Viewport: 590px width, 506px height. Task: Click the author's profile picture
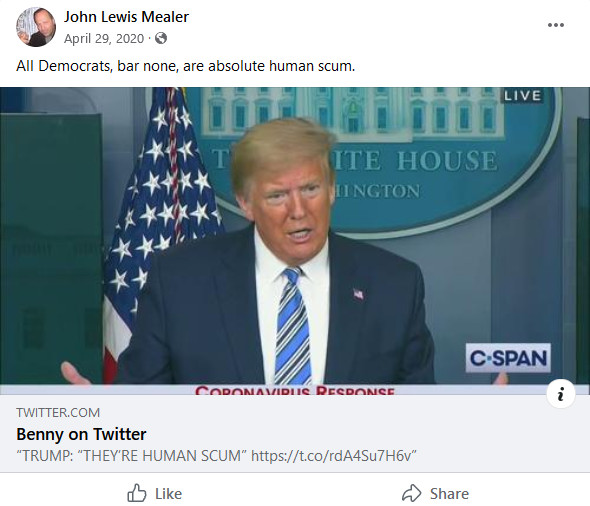(36, 27)
